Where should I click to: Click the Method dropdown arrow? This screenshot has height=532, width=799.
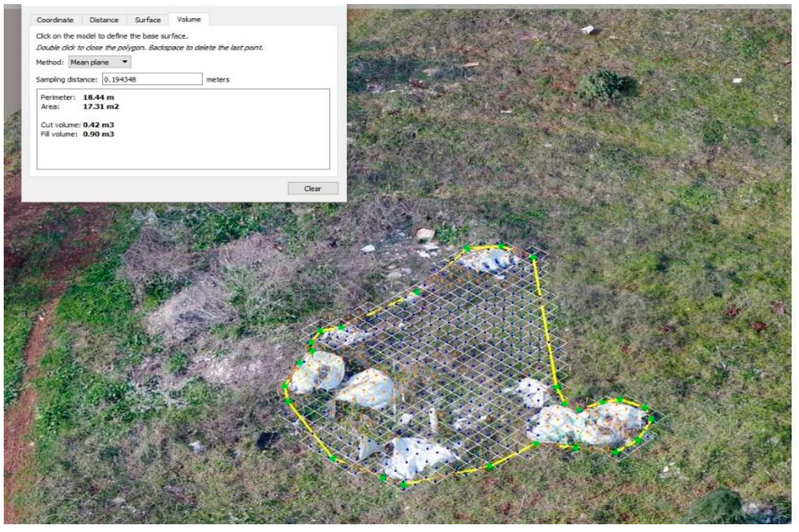[125, 62]
